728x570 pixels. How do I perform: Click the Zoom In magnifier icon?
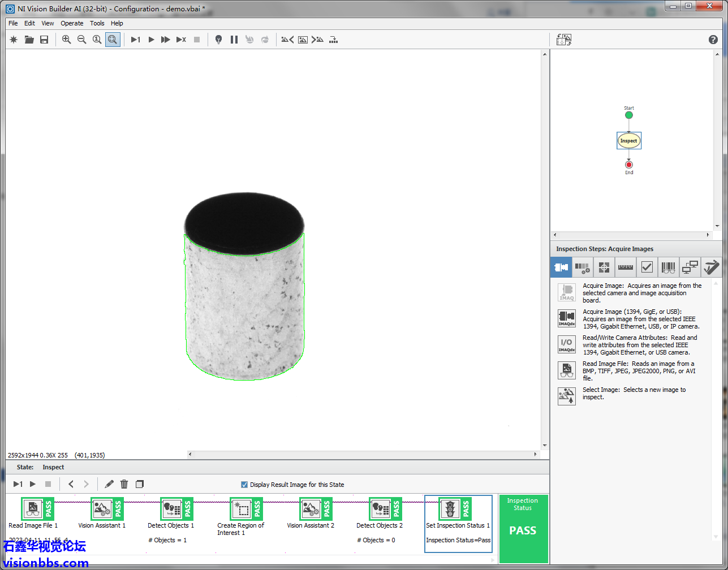66,40
